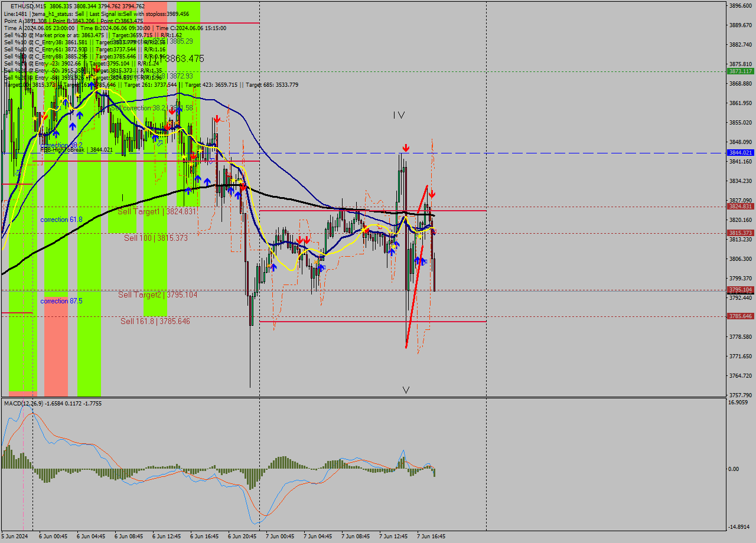
Task: Select the green 3873.117 price tag on axis
Action: pyautogui.click(x=739, y=71)
